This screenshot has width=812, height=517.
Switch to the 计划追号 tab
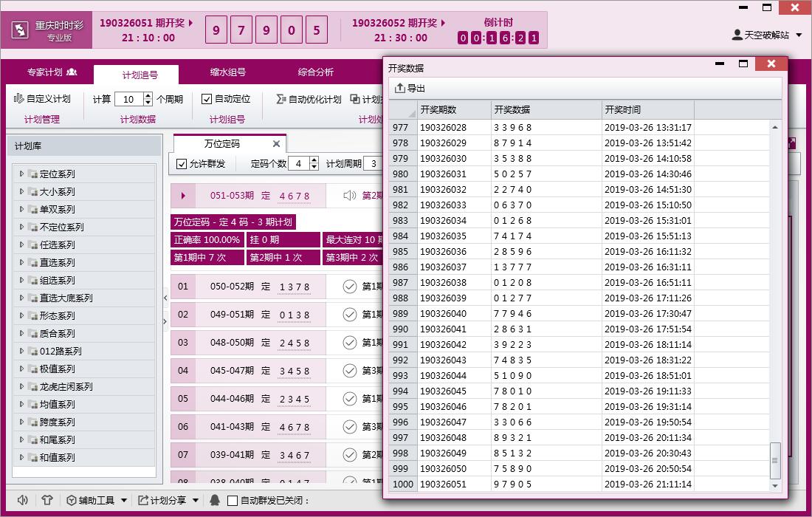[x=136, y=75]
